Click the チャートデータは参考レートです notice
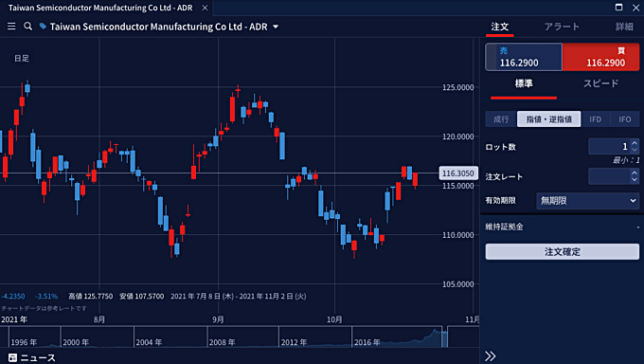Screen dimensions: 644x364 pos(44,308)
